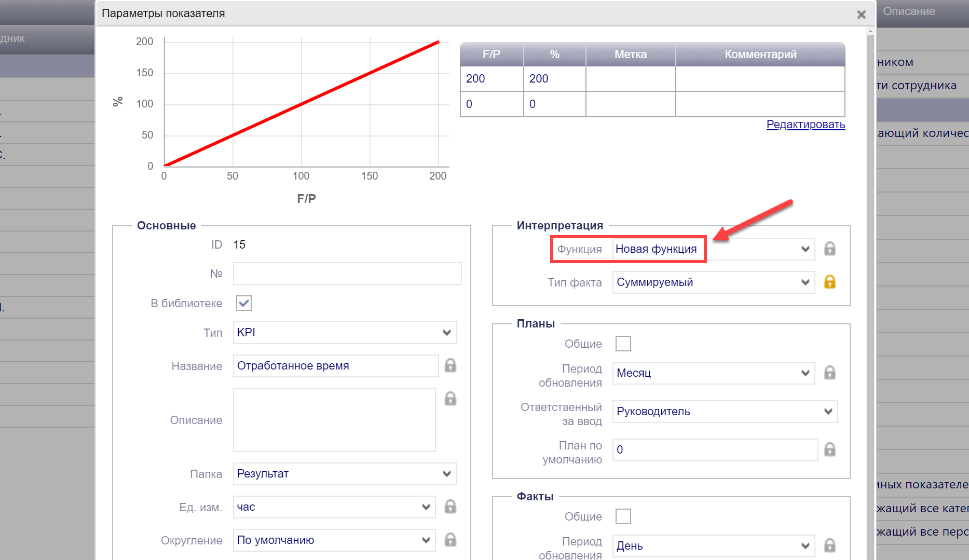Viewport: 969px width, 560px height.
Task: Click into the Название text field
Action: pos(335,366)
